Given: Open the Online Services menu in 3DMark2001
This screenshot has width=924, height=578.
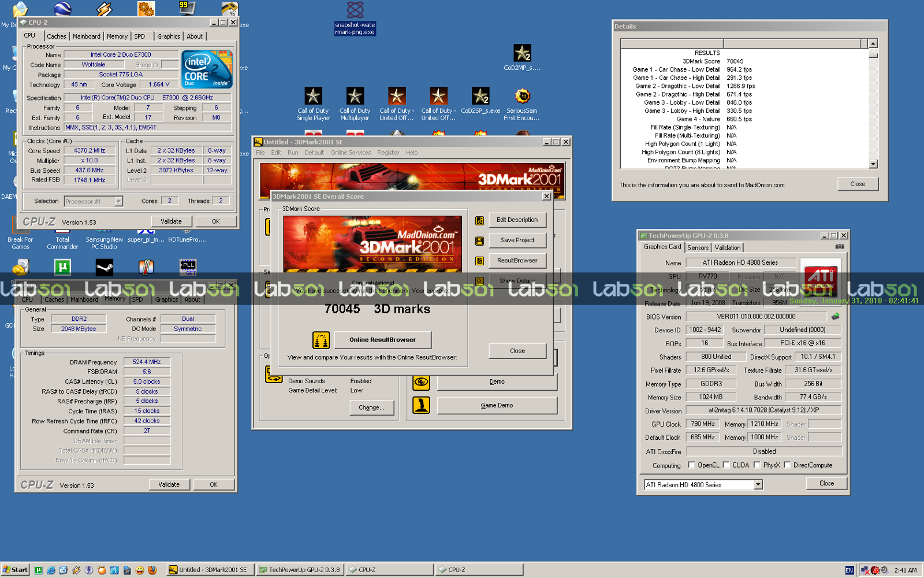Looking at the screenshot, I should click(351, 153).
